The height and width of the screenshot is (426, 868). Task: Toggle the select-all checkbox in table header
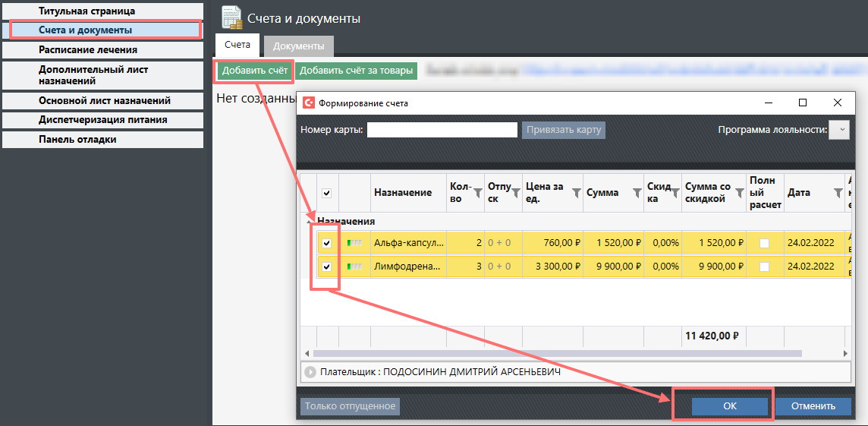click(x=327, y=193)
